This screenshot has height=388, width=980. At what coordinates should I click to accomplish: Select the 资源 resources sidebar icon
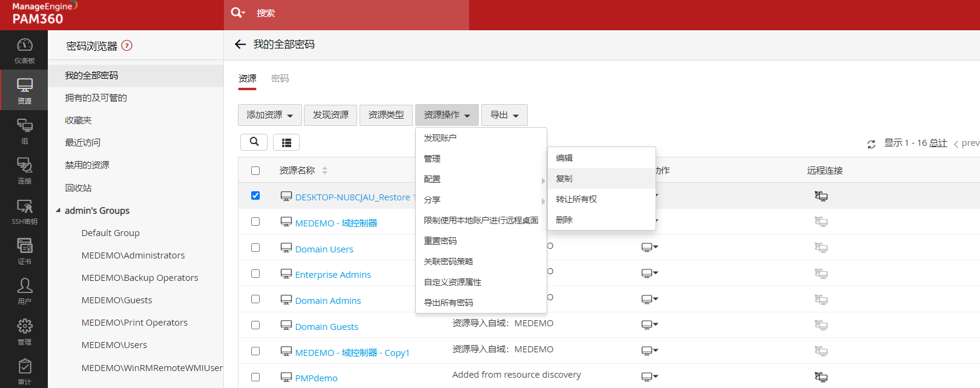point(24,90)
